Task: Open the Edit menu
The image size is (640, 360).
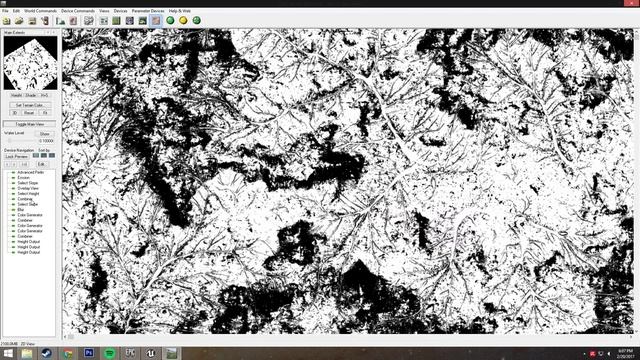Action: (16, 11)
